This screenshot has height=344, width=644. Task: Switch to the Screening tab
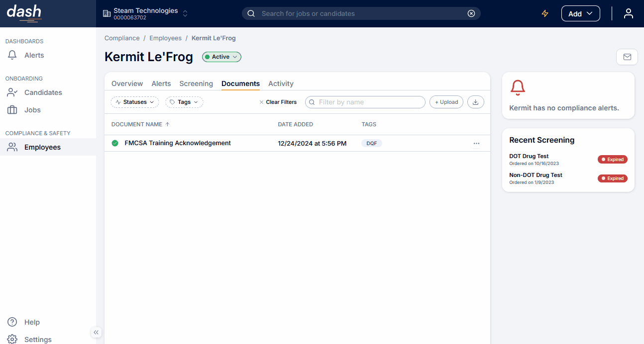[x=196, y=84]
